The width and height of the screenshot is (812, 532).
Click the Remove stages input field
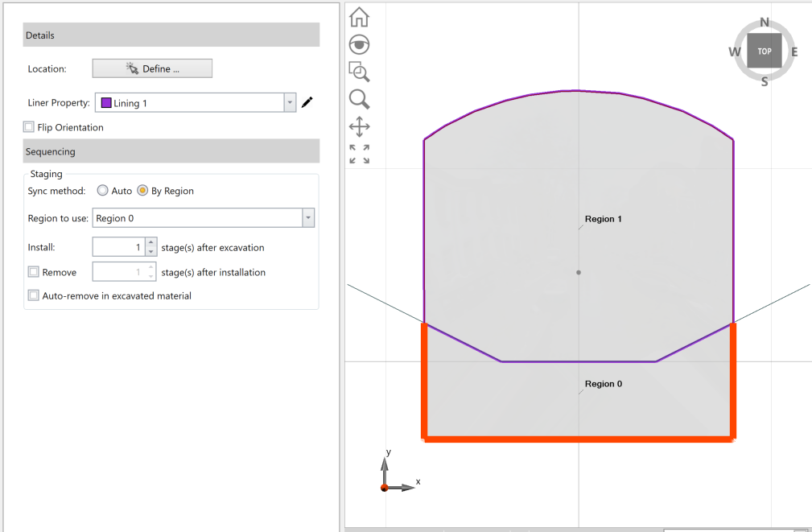click(x=119, y=272)
